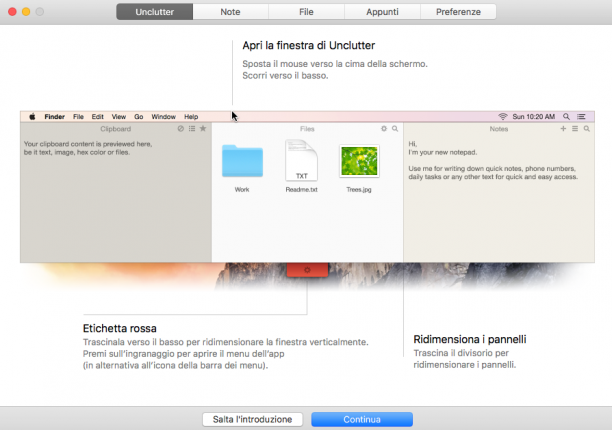Viewport: 612px width, 430px height.
Task: Open Edit menu in the illustrated menu bar
Action: coord(98,117)
